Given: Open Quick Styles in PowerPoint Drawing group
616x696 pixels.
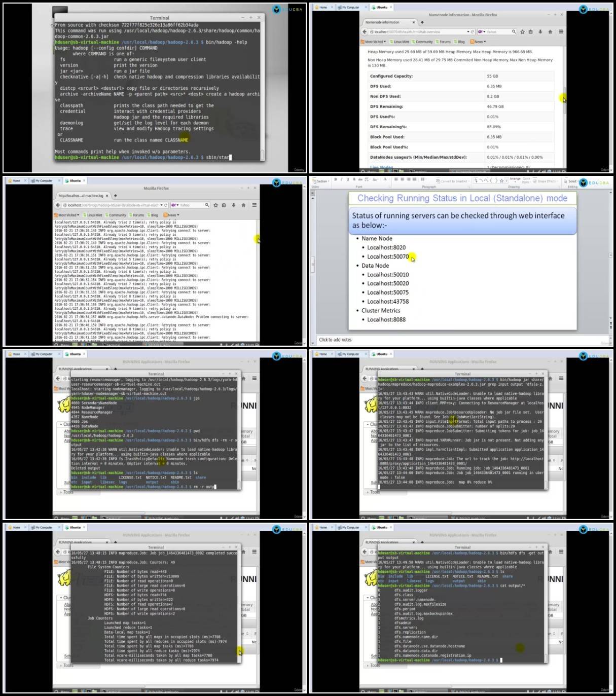Looking at the screenshot, I should [527, 180].
